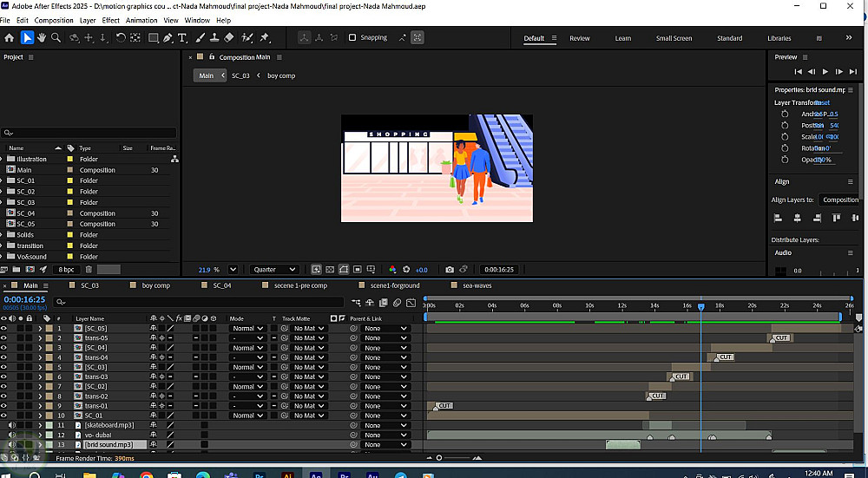Choose the Horizontal Type tool
The height and width of the screenshot is (478, 868).
point(182,38)
